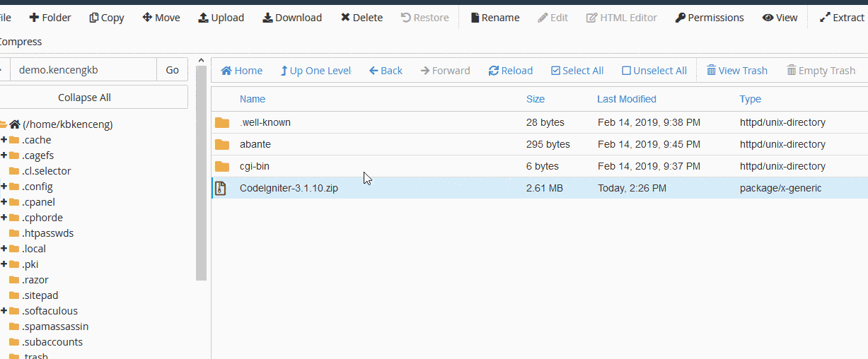The image size is (868, 359).
Task: Select the abante file name
Action: (x=255, y=144)
